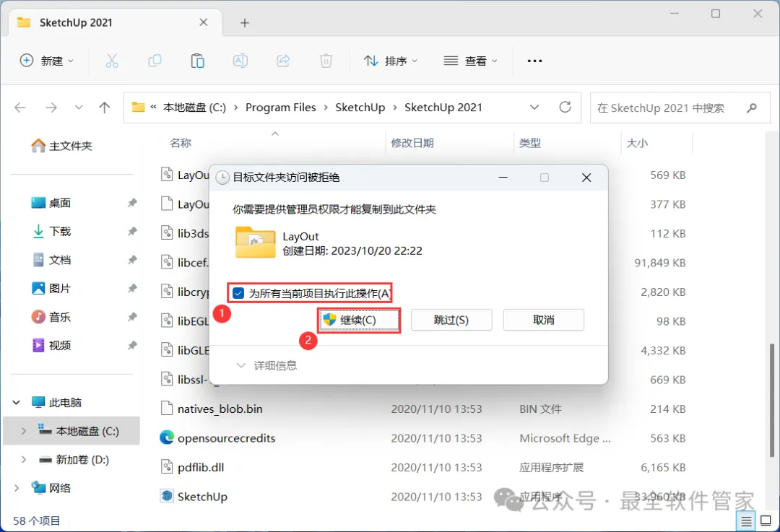Click the Paste clipboard icon
Image resolution: width=780 pixels, height=532 pixels.
tap(197, 61)
